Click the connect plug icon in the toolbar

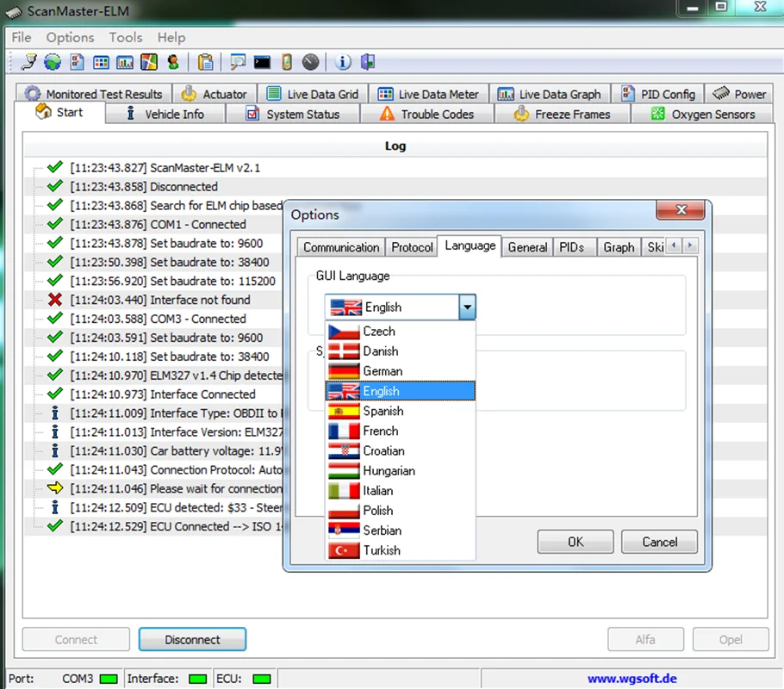pos(28,61)
